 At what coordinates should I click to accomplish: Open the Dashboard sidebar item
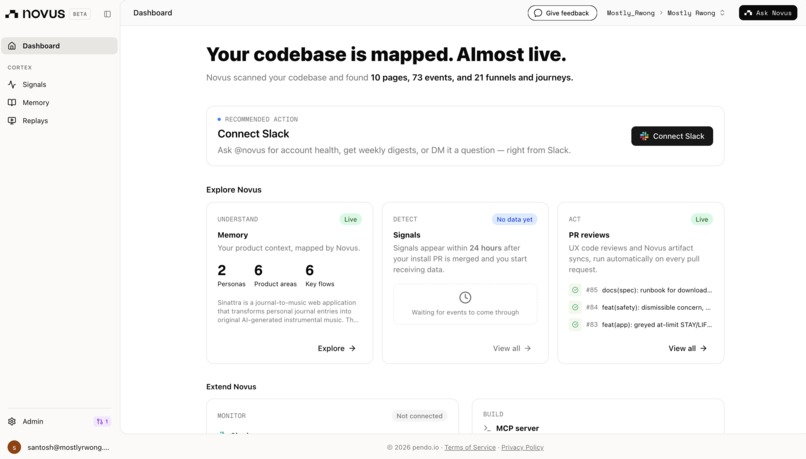click(x=59, y=46)
